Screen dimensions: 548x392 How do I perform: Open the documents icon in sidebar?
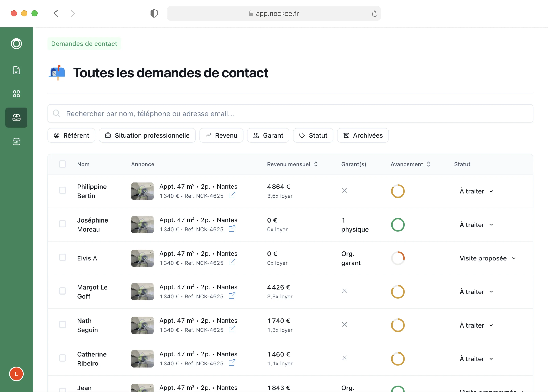[16, 70]
